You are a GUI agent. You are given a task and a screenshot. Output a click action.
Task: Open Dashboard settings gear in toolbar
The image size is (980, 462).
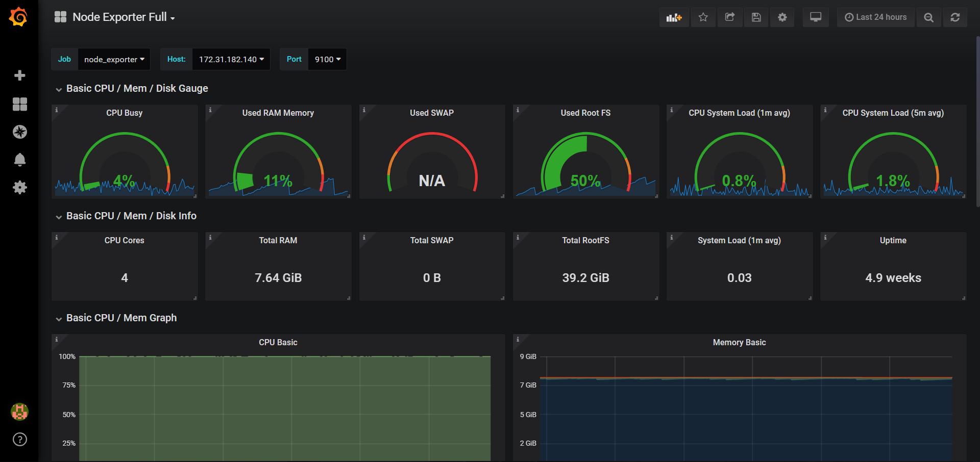[782, 17]
